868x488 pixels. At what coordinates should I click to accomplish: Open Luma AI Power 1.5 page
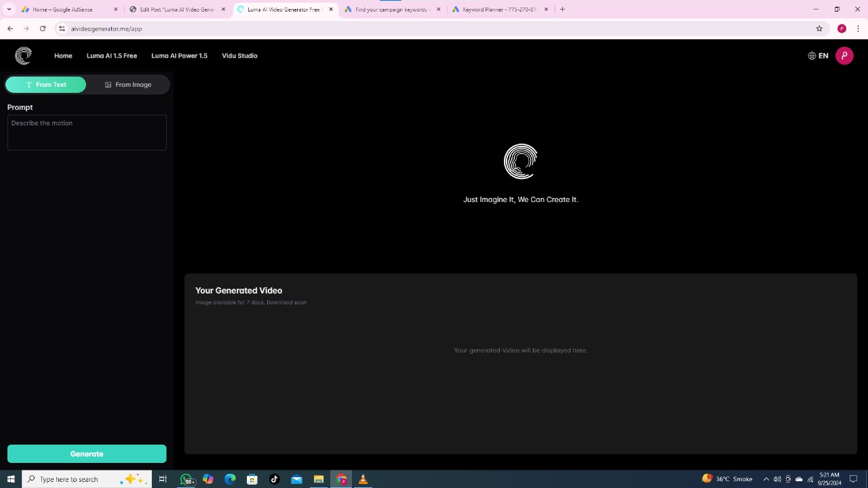point(179,56)
